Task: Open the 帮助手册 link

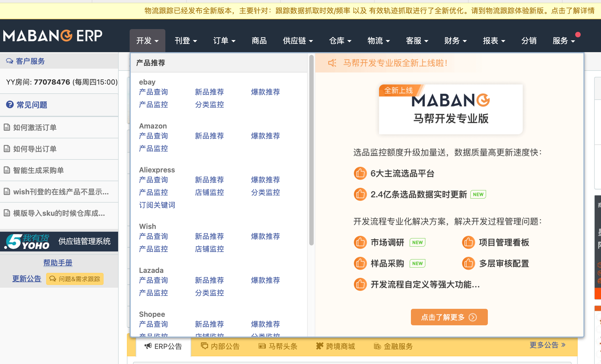Action: (57, 263)
